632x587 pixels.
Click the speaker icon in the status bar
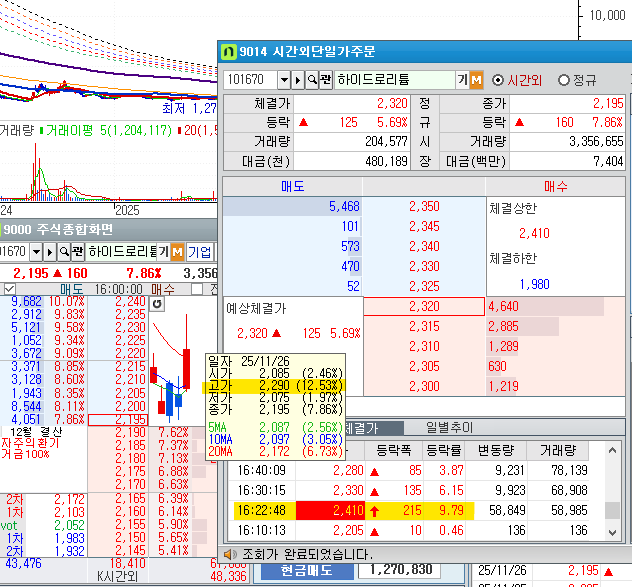pyautogui.click(x=230, y=553)
